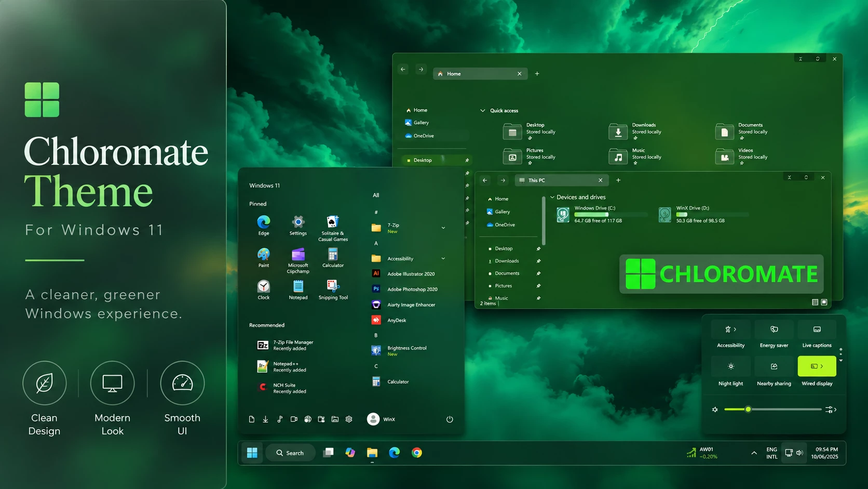Click the taskbar Search box

(290, 453)
